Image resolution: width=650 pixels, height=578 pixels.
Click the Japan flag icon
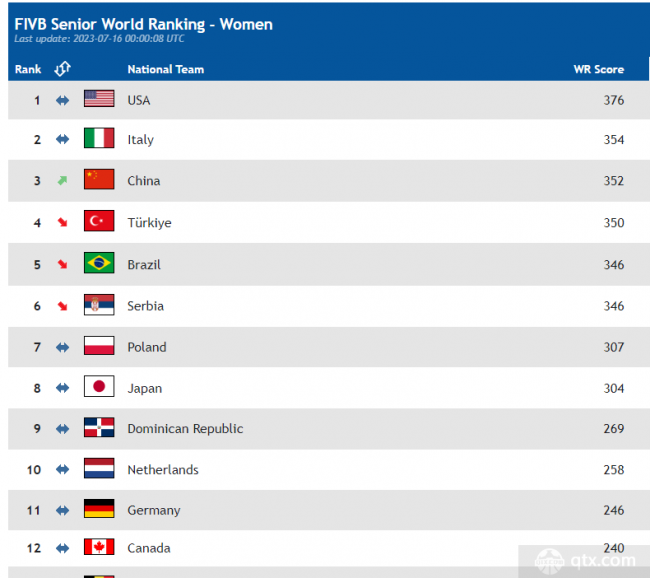click(x=99, y=388)
